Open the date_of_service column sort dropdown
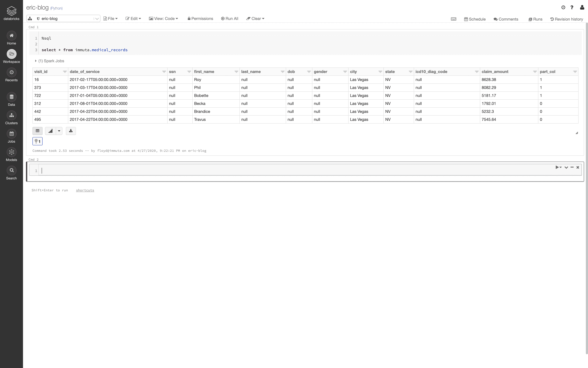 pyautogui.click(x=164, y=72)
